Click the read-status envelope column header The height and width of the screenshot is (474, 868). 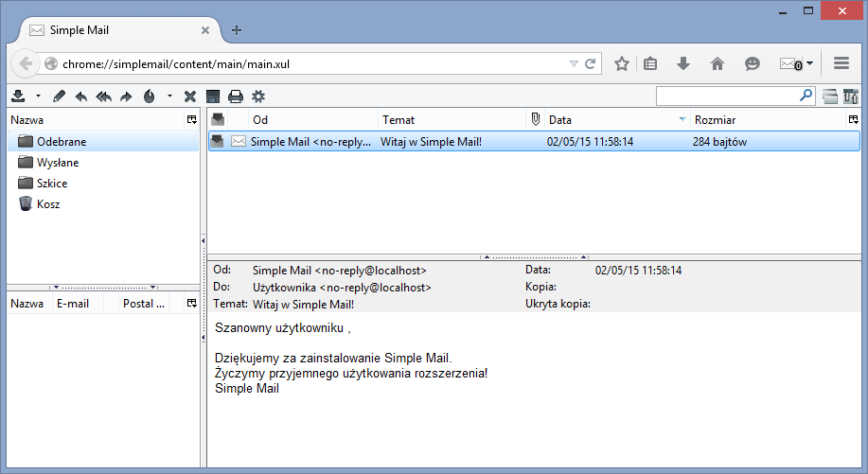tap(218, 119)
